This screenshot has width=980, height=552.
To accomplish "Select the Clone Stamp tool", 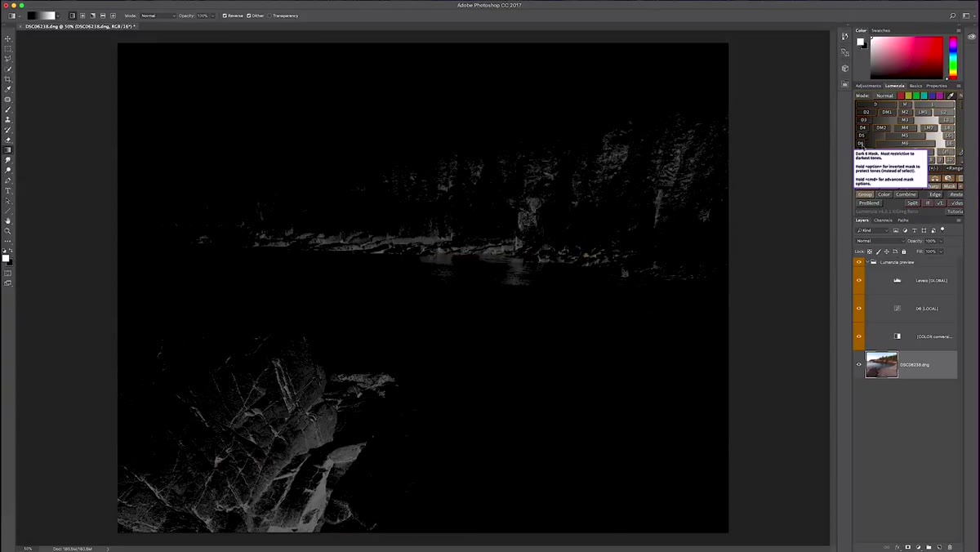I will click(x=8, y=119).
